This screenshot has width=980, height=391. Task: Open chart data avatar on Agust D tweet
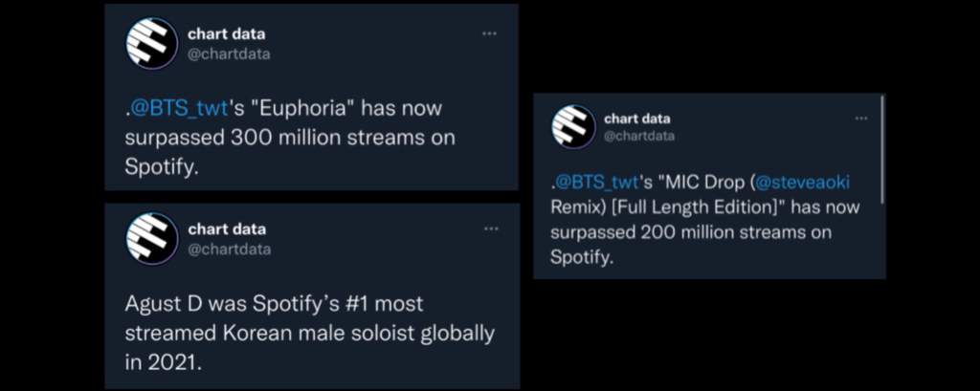(152, 239)
